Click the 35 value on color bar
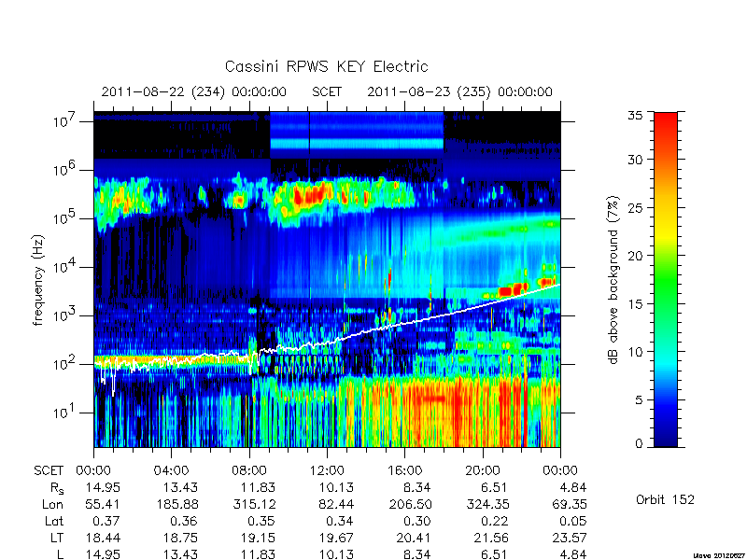 (x=636, y=116)
